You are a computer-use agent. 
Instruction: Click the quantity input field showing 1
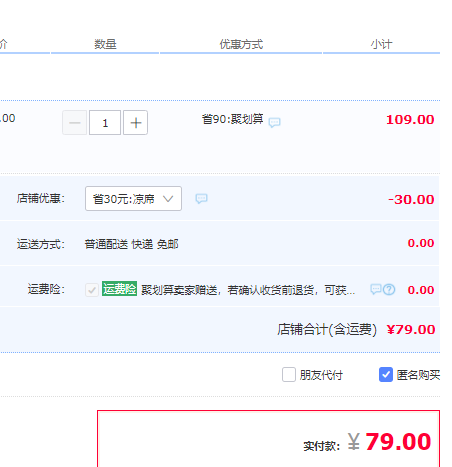point(105,123)
